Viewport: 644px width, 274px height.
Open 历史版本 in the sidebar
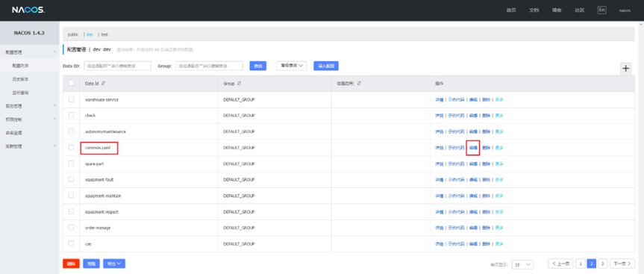21,79
